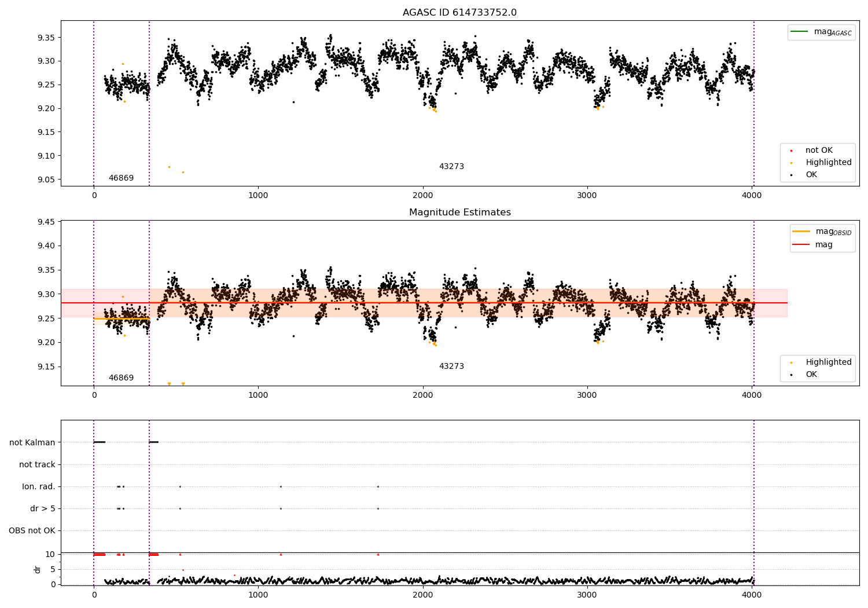Click '4000' x-tick under the top plot

752,196
